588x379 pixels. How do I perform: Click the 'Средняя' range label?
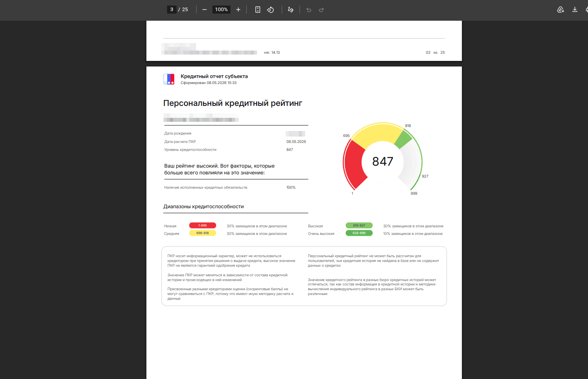[x=171, y=234]
